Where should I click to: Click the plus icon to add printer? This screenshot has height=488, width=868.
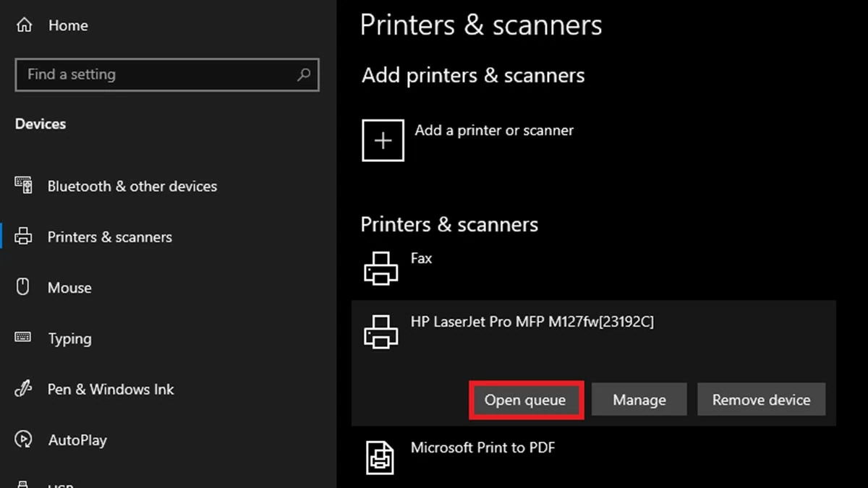pos(382,140)
